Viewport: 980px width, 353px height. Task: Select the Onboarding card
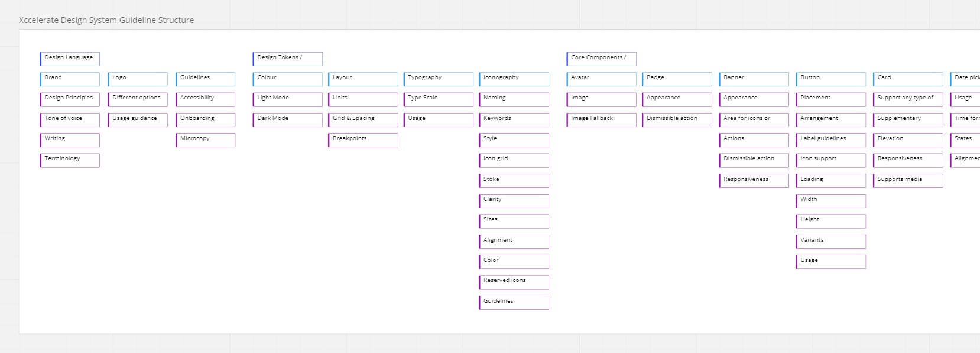tap(205, 120)
